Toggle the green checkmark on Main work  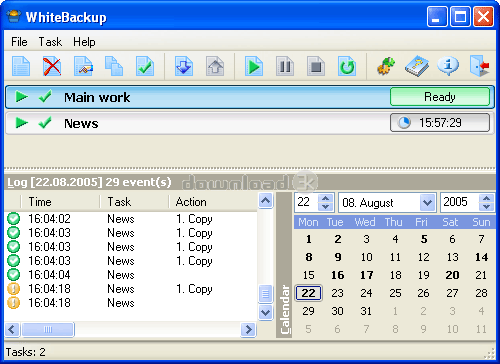coord(45,97)
